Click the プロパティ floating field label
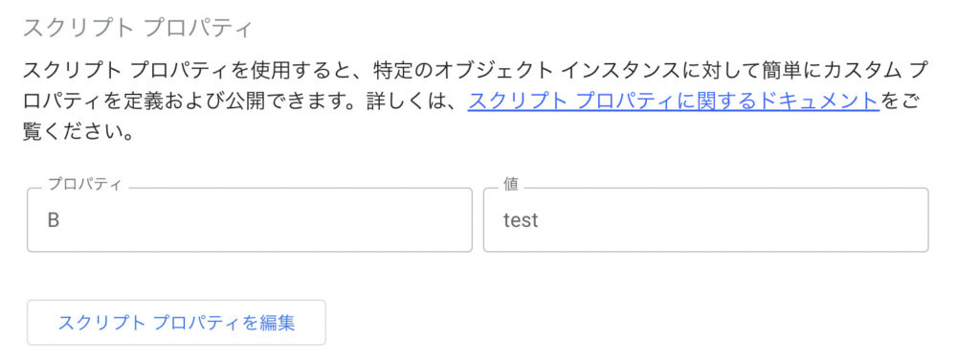This screenshot has height=362, width=980. tap(85, 185)
